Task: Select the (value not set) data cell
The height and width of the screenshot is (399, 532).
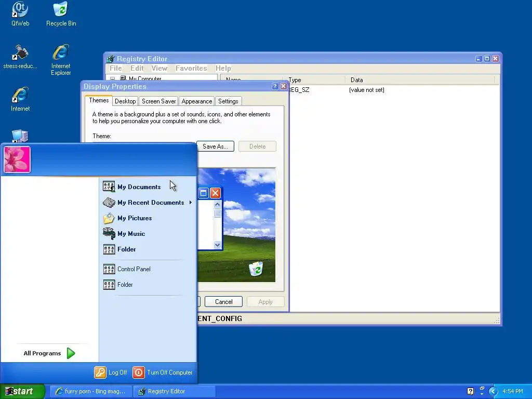Action: click(x=366, y=90)
